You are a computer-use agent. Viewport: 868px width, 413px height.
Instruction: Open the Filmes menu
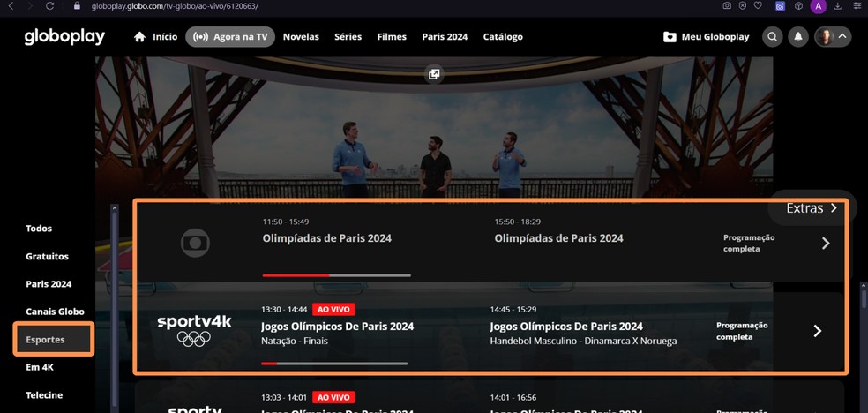pos(392,36)
